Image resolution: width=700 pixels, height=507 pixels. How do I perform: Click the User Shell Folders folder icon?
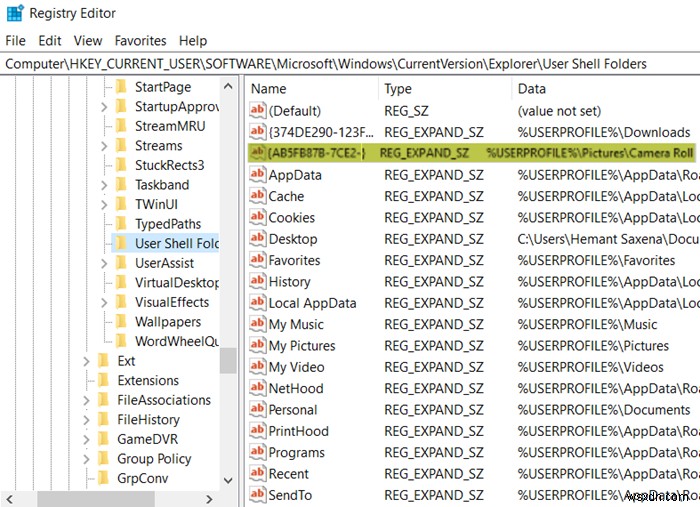pyautogui.click(x=121, y=243)
